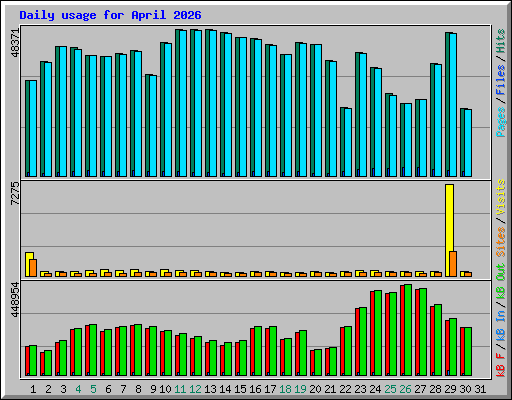Select day label "13" on the x-axis
512x400 pixels.
210,389
